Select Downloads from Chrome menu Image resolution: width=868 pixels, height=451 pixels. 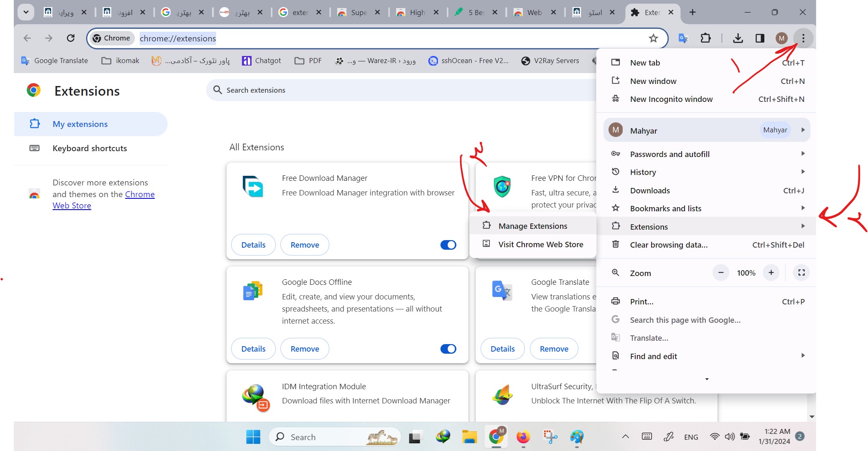pos(706,190)
